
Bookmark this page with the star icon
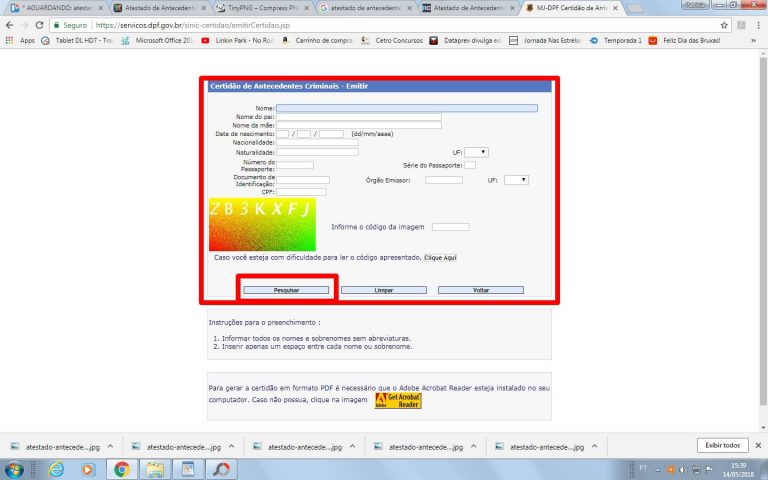click(724, 25)
